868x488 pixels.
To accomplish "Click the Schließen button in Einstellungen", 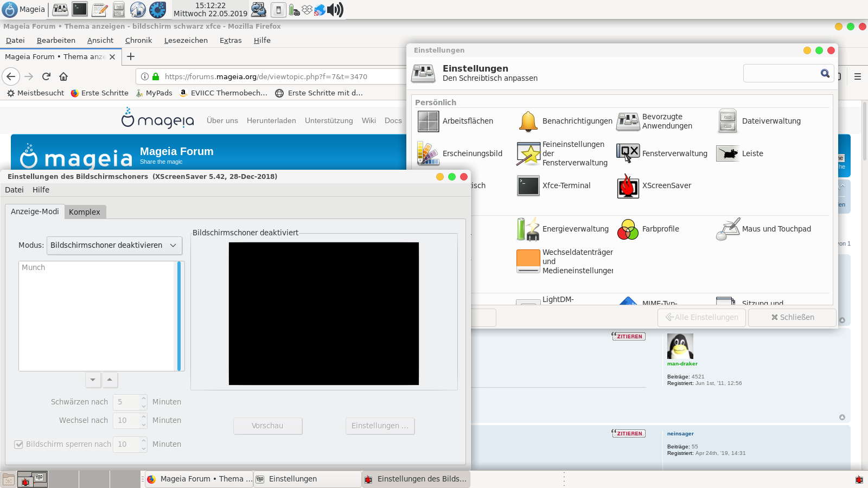I will click(792, 317).
